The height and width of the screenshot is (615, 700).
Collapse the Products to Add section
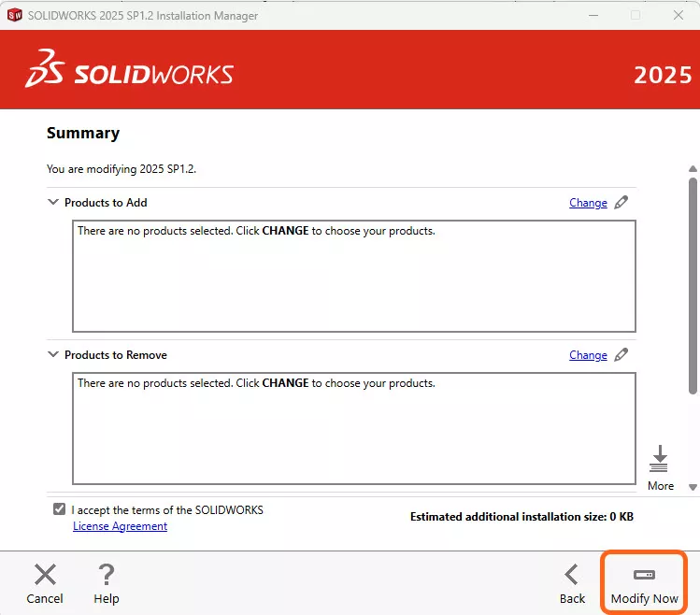click(x=53, y=202)
